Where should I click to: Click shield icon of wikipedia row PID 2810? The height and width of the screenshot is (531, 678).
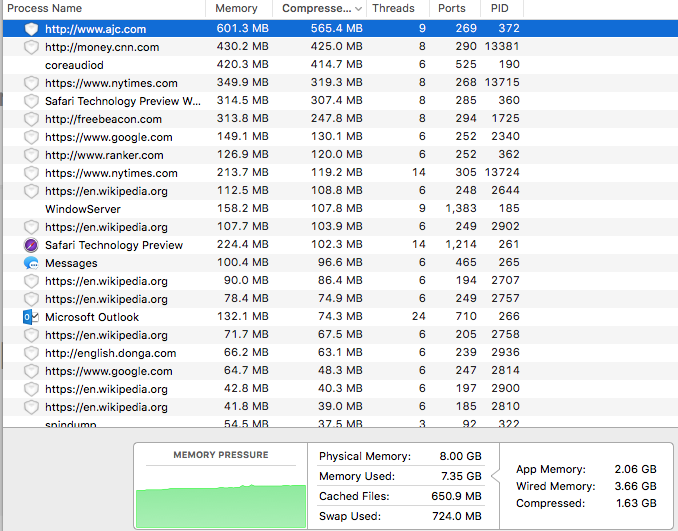[x=31, y=407]
